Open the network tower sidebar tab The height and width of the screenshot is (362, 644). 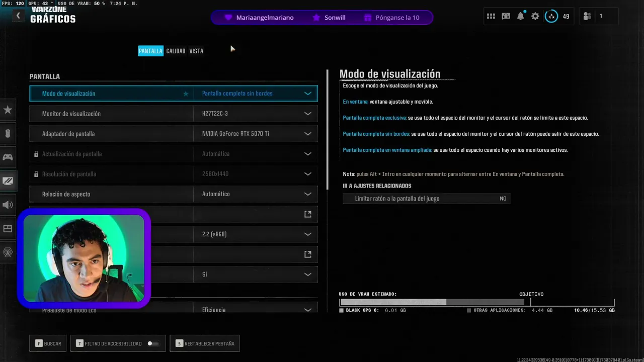click(8, 252)
